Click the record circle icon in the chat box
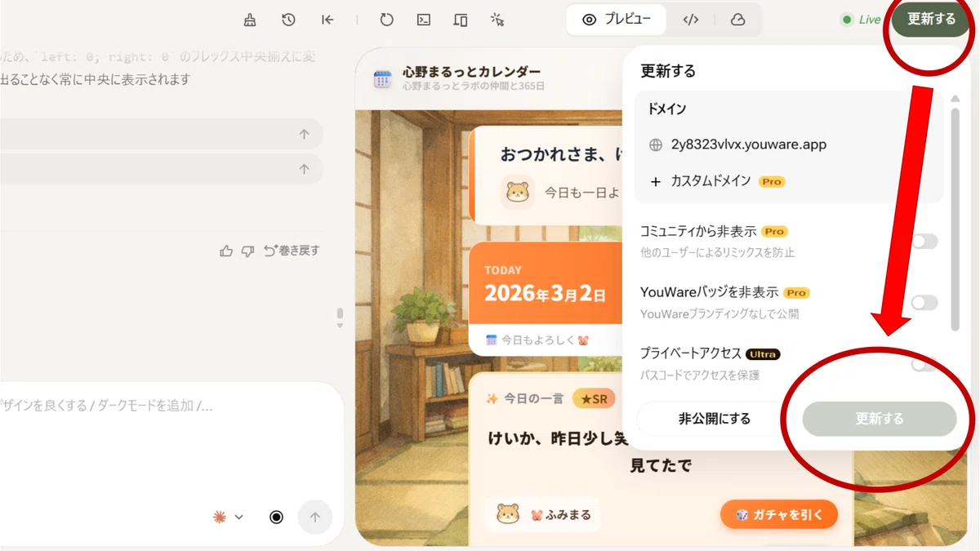 click(276, 517)
